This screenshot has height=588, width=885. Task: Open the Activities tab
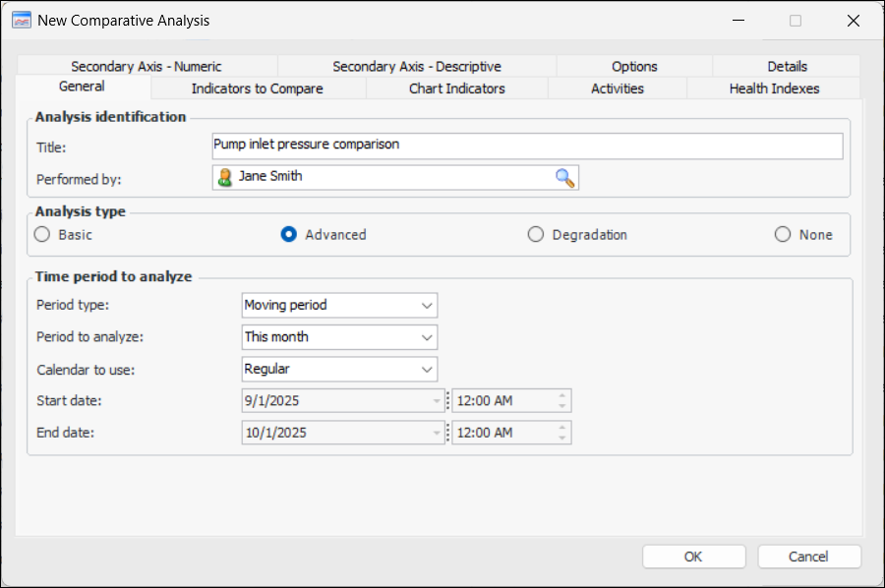click(x=617, y=88)
